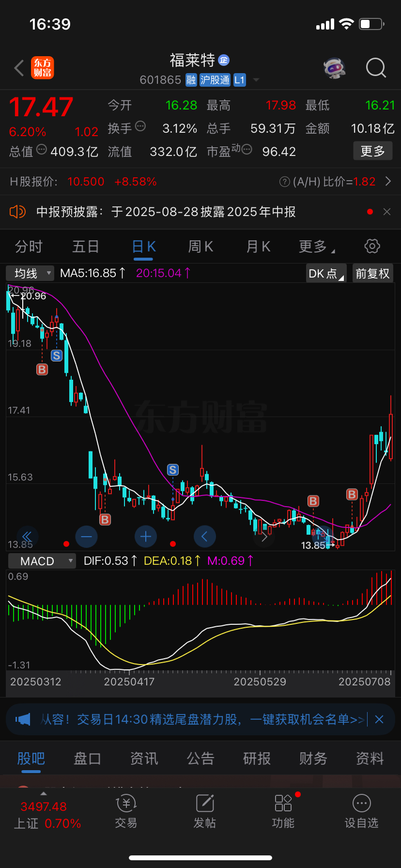
Task: Switch to the 月K chart tab
Action: click(258, 247)
